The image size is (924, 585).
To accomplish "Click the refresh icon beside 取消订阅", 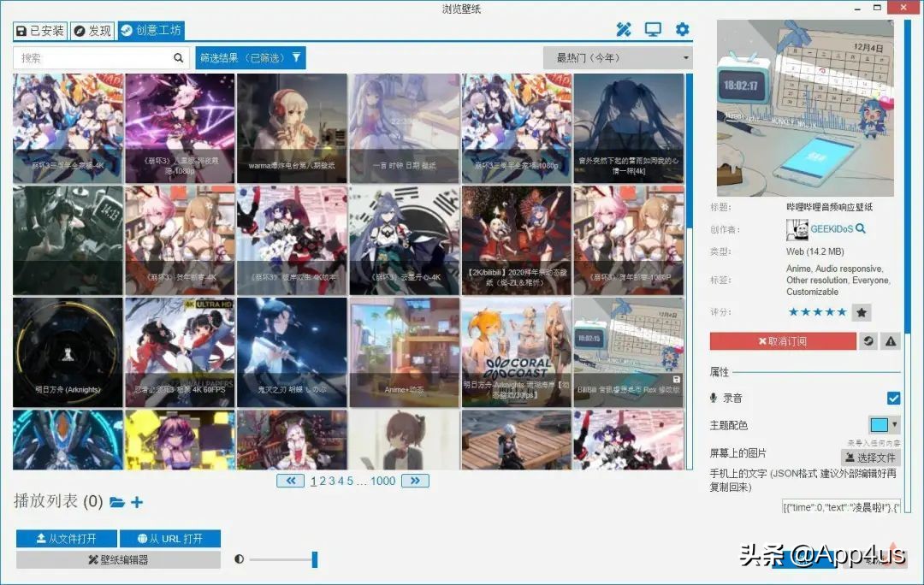I will [x=868, y=341].
